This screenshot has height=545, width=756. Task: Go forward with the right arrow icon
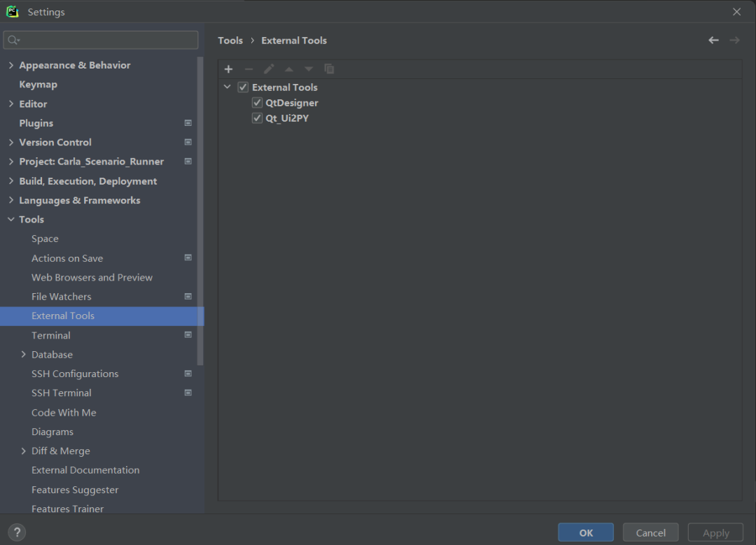click(x=734, y=41)
